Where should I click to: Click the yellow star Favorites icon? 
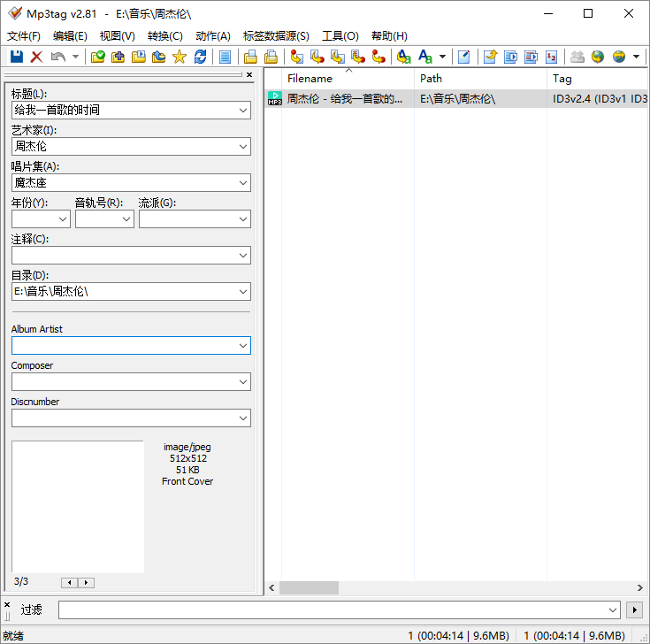[x=180, y=57]
